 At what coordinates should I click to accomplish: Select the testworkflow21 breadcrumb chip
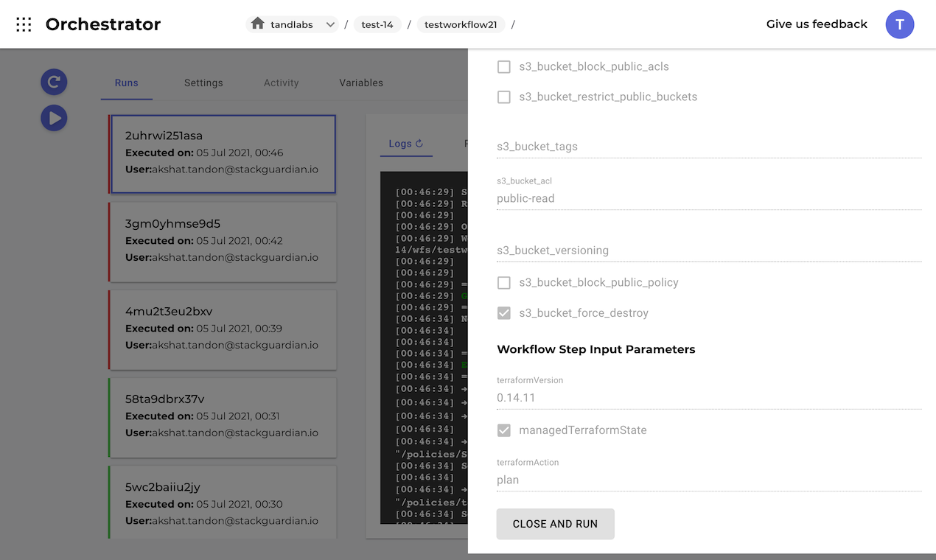(461, 24)
